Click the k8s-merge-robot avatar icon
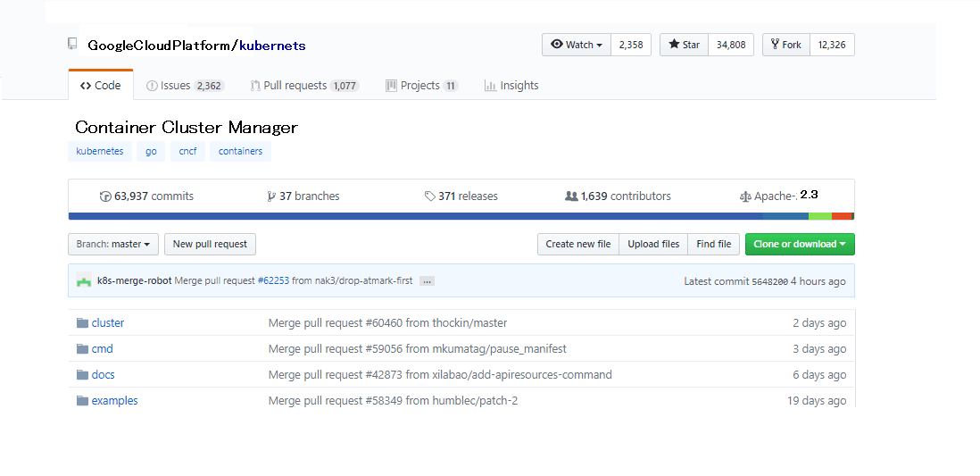Screen dimensions: 980x476 [x=84, y=280]
